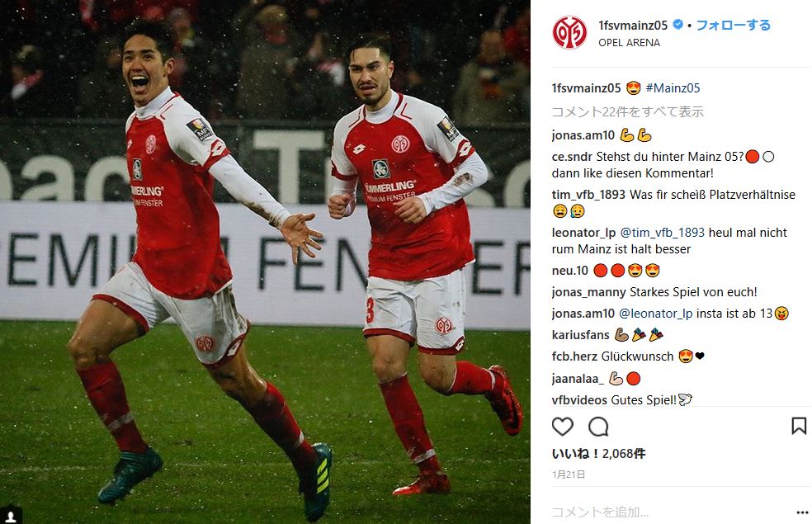Open the #Mainz05 hashtag link
The image size is (812, 524).
673,88
